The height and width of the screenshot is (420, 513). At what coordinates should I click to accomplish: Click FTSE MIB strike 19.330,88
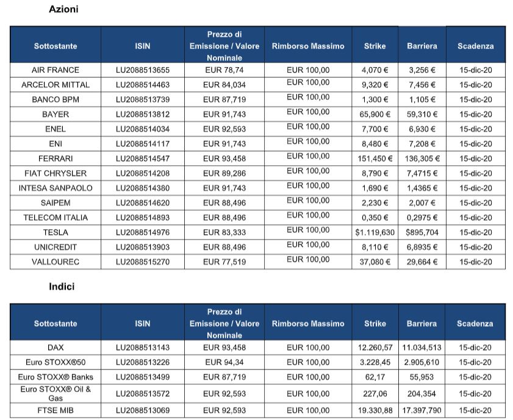pyautogui.click(x=375, y=410)
